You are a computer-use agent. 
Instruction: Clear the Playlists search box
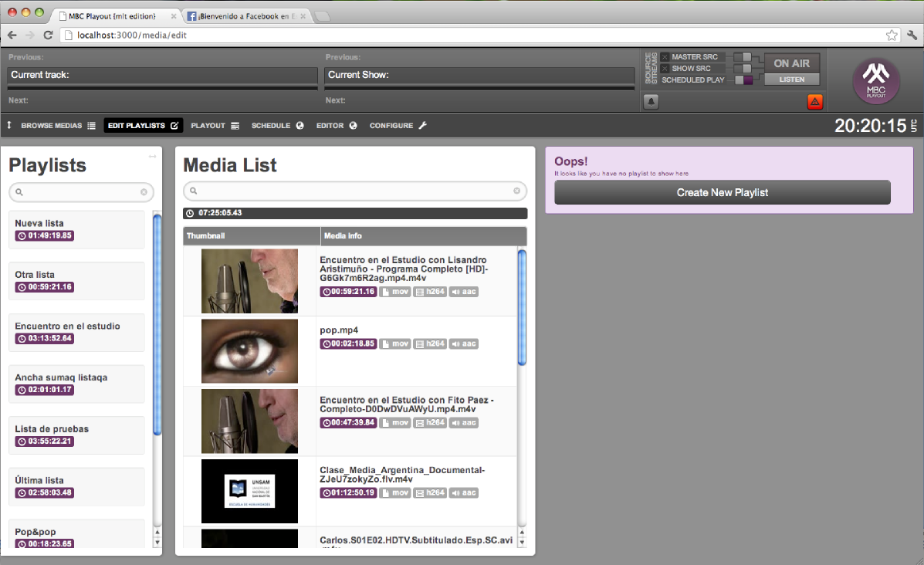144,192
